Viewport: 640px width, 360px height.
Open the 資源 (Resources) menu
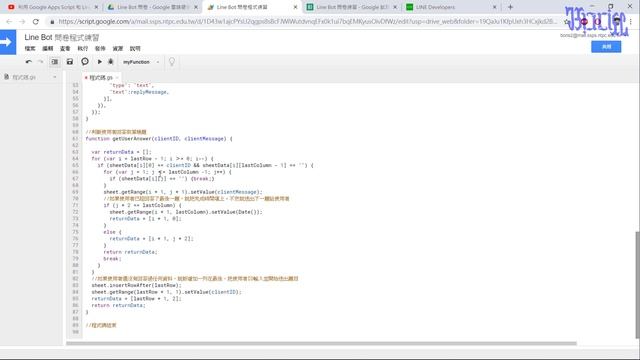118,49
